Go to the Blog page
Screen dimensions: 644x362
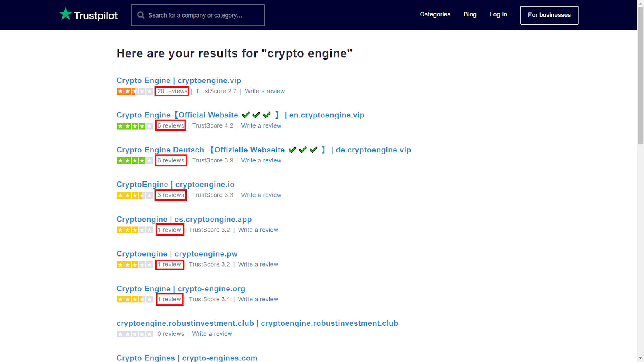pos(470,14)
